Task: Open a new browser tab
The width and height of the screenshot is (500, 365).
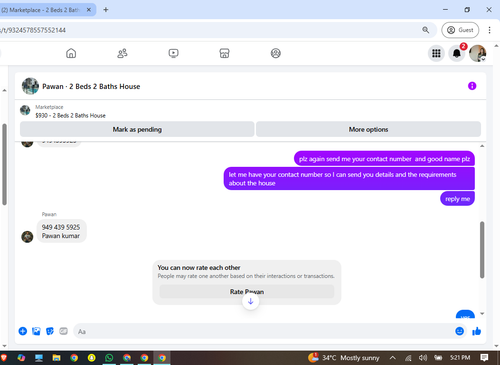Action: click(106, 10)
